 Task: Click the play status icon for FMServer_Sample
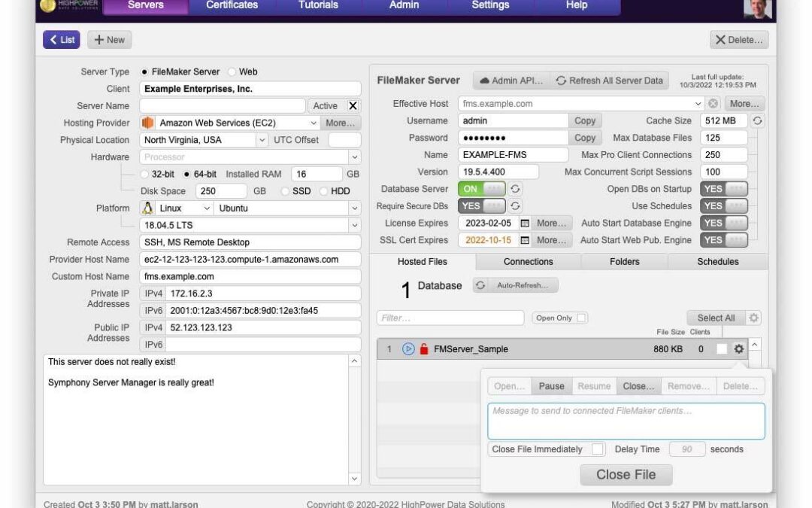click(x=408, y=349)
